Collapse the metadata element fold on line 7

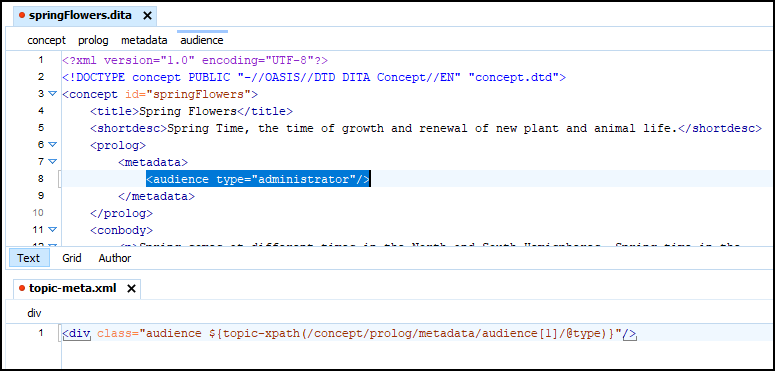[x=53, y=162]
